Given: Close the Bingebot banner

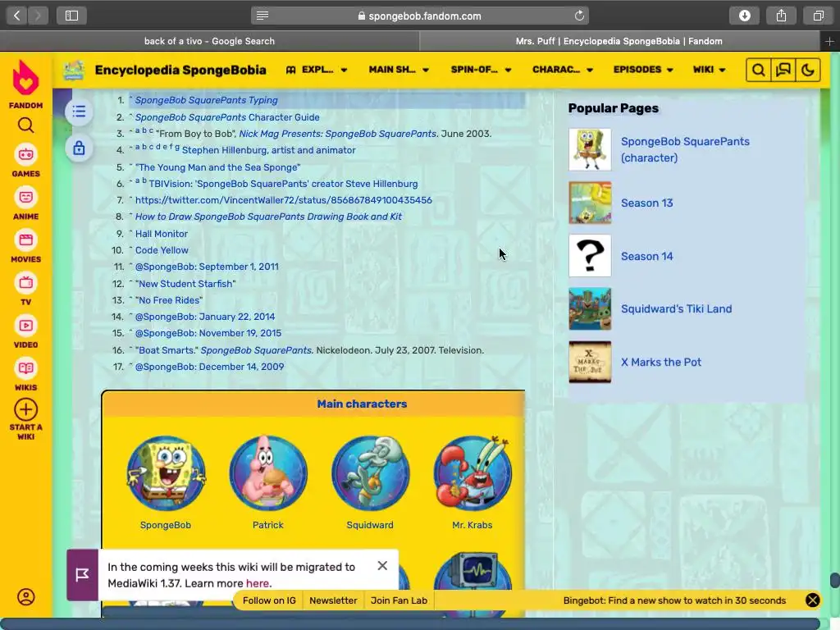Looking at the screenshot, I should click(812, 600).
